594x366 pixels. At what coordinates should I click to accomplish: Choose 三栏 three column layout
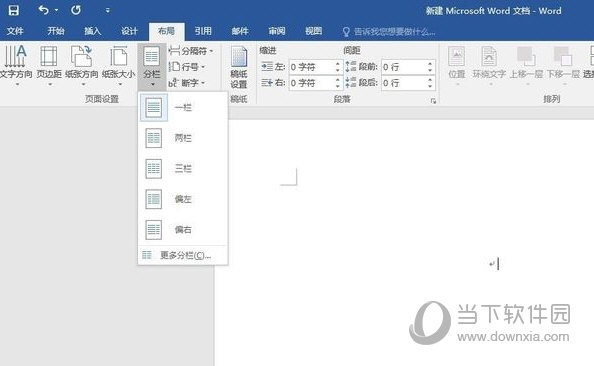click(x=183, y=168)
